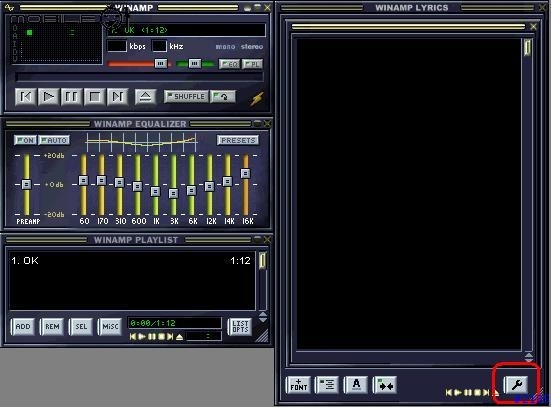Open Lyrics settings via wrench icon
This screenshot has width=551, height=407.
pyautogui.click(x=516, y=385)
